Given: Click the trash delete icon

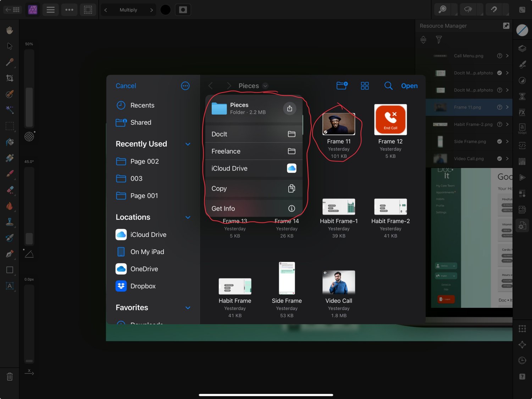Looking at the screenshot, I should tap(10, 377).
